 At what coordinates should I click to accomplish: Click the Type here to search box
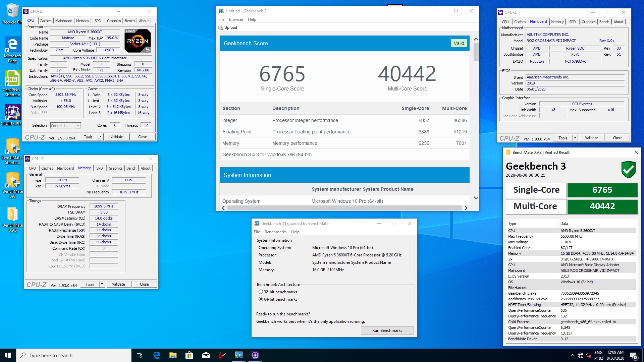[74, 355]
